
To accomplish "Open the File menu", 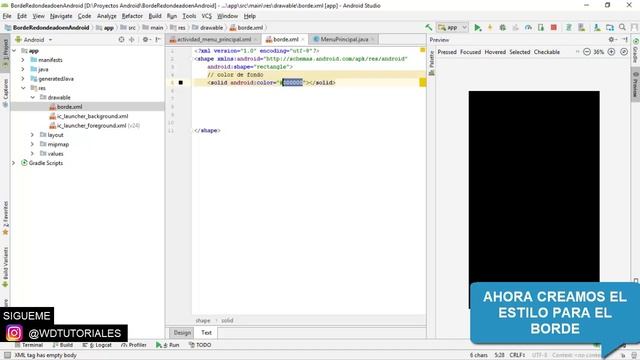I will (x=7, y=16).
